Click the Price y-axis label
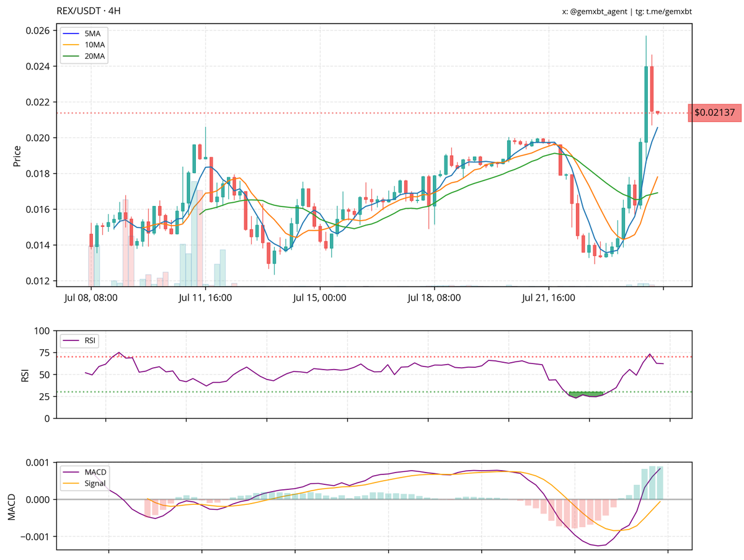Image resolution: width=744 pixels, height=560 pixels. 17,156
